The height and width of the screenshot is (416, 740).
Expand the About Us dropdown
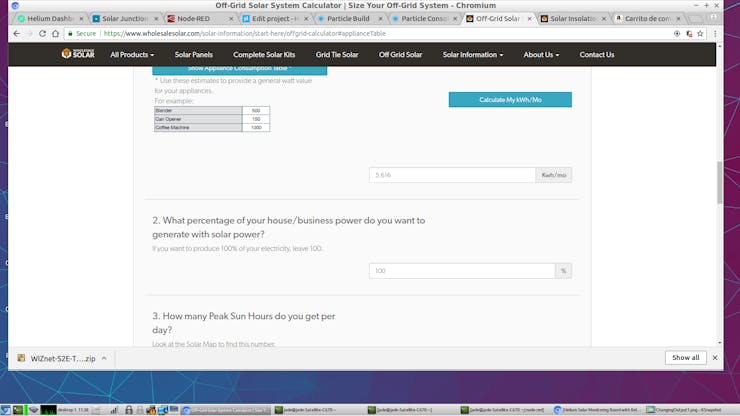(x=541, y=55)
